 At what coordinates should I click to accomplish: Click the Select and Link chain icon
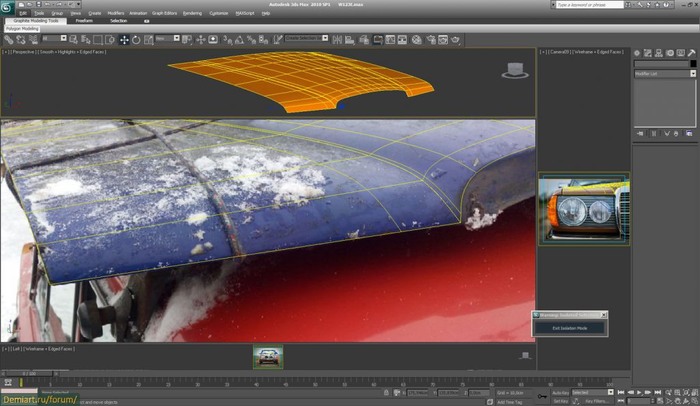[8, 40]
